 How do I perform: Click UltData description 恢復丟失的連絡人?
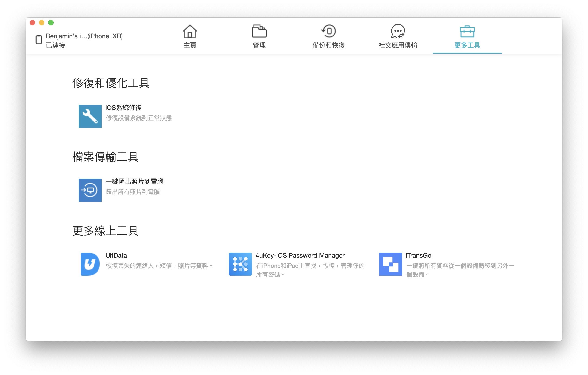(159, 266)
